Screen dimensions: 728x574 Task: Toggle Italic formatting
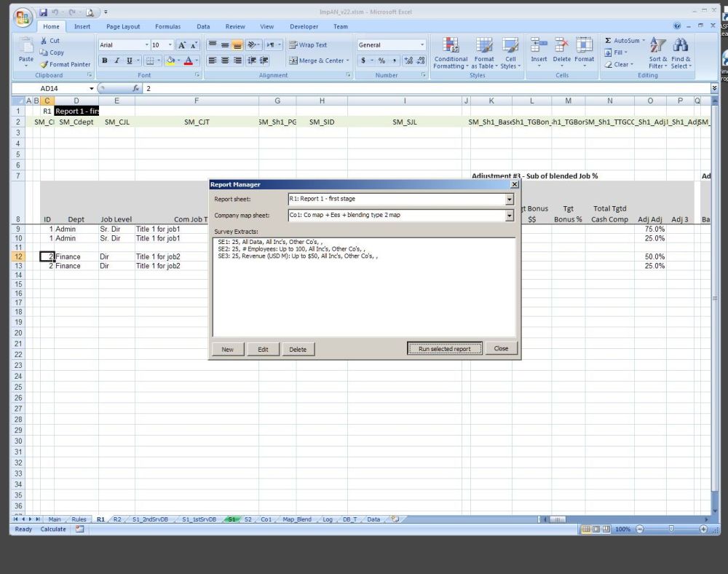click(116, 60)
